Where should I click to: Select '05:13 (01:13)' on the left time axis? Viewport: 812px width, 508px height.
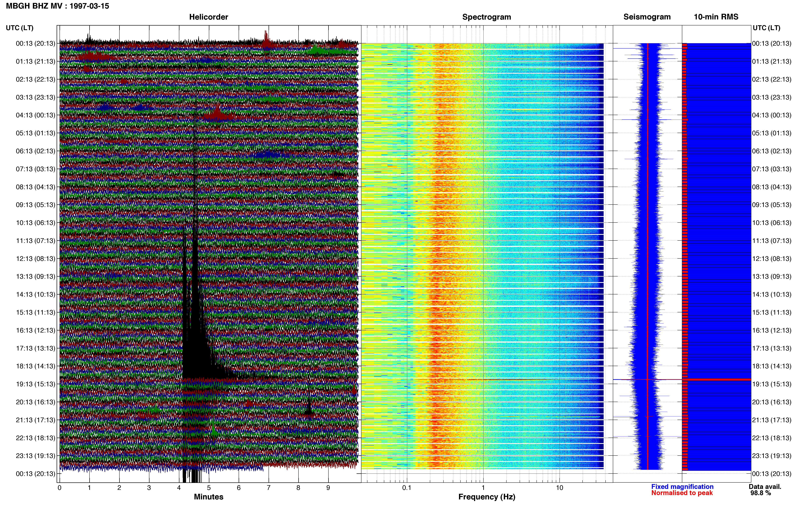(x=36, y=133)
